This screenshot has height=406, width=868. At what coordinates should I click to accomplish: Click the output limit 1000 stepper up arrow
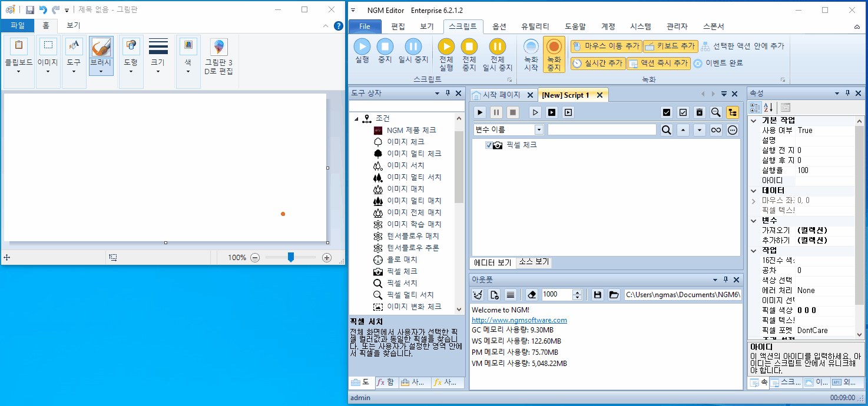(x=577, y=292)
